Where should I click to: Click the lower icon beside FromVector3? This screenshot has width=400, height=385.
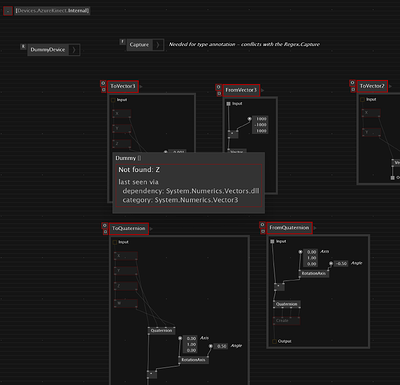219,94
